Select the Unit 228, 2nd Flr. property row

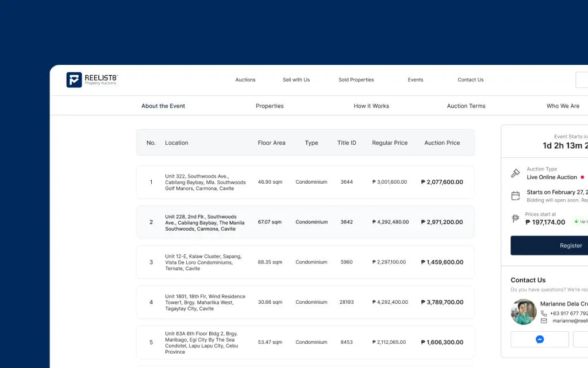coord(305,222)
